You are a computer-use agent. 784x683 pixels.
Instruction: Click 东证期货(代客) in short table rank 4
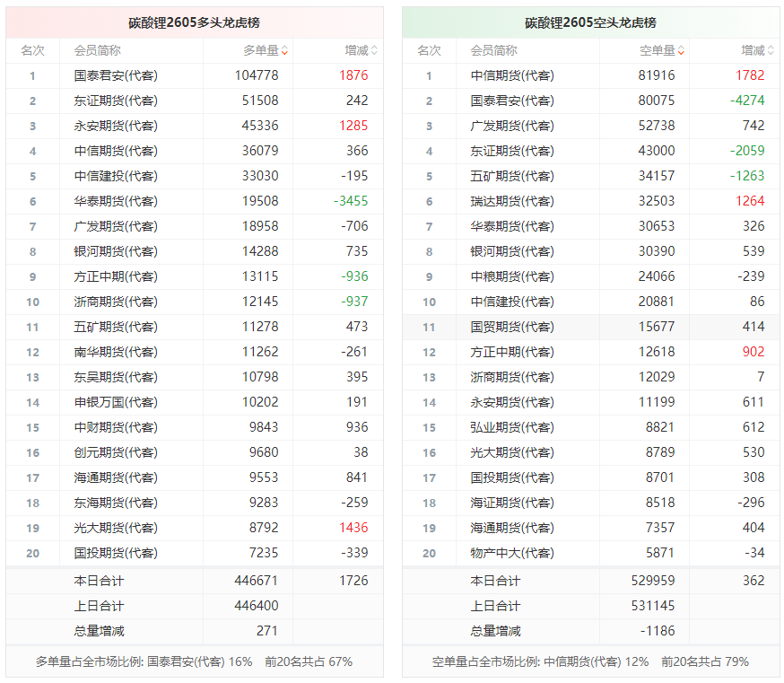512,151
